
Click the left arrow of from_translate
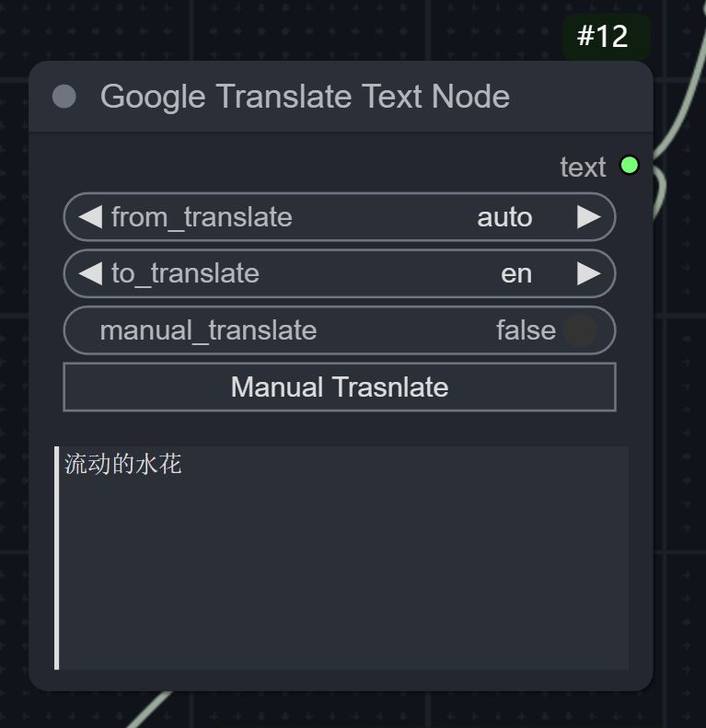tap(89, 217)
